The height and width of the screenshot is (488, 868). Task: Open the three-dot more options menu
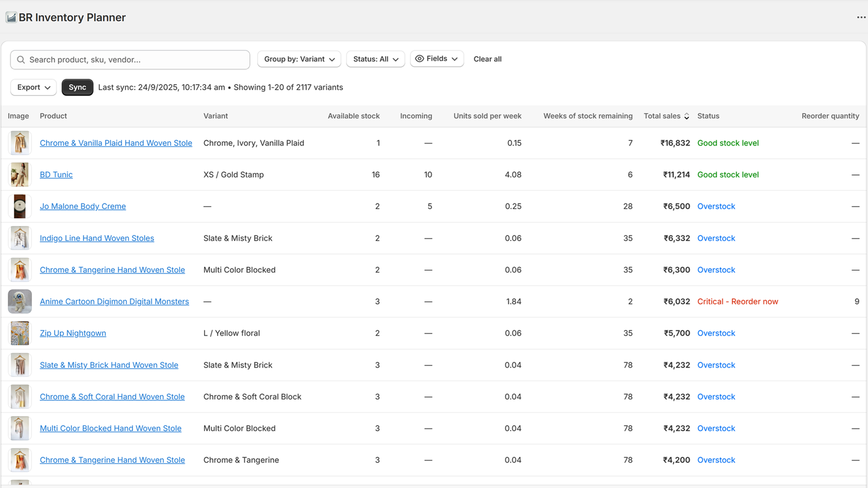[861, 17]
